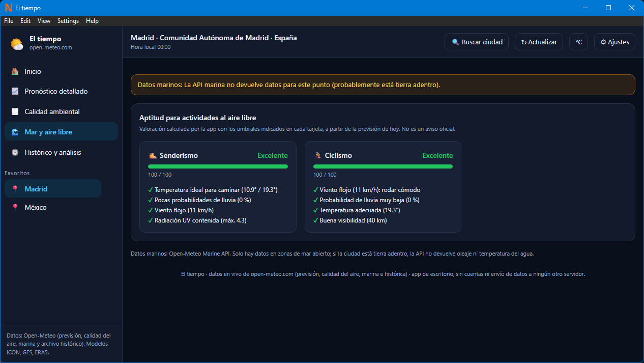644x363 pixels.
Task: Open the File menu
Action: [x=9, y=21]
